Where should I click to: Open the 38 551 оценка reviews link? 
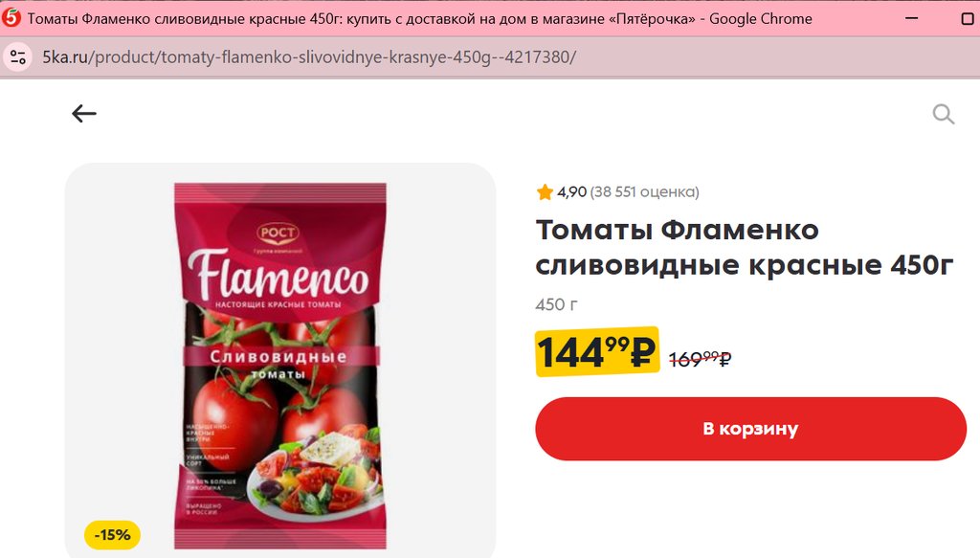click(644, 191)
